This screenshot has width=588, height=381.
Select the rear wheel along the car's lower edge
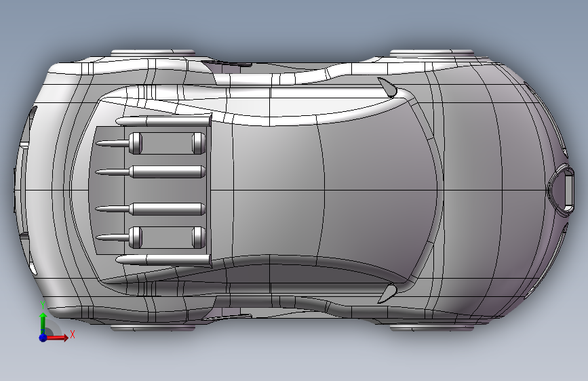(x=153, y=327)
